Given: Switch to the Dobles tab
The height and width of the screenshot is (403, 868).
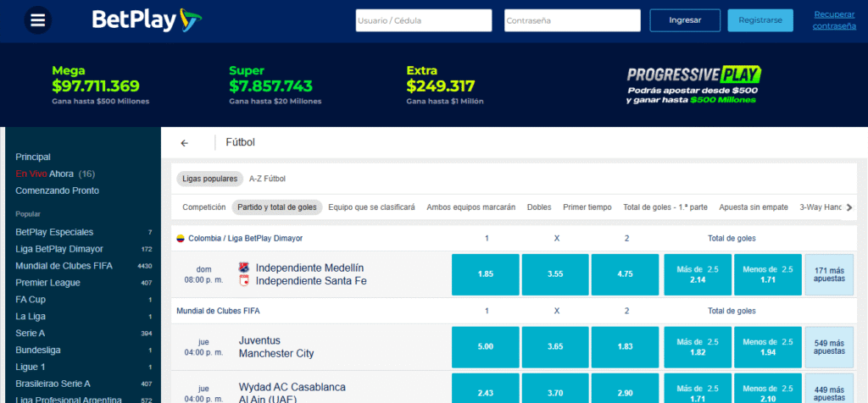Looking at the screenshot, I should click(x=539, y=207).
